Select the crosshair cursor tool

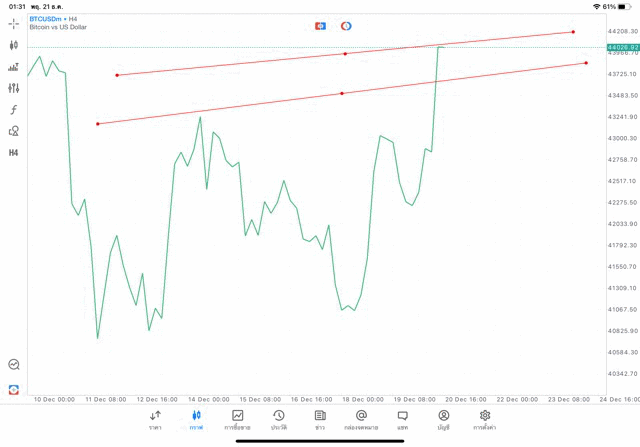click(14, 23)
